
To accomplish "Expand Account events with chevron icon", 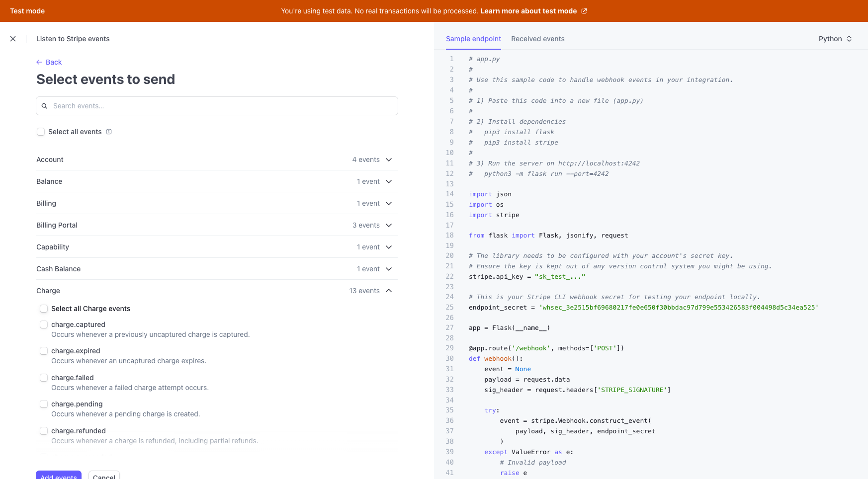I will pyautogui.click(x=389, y=160).
